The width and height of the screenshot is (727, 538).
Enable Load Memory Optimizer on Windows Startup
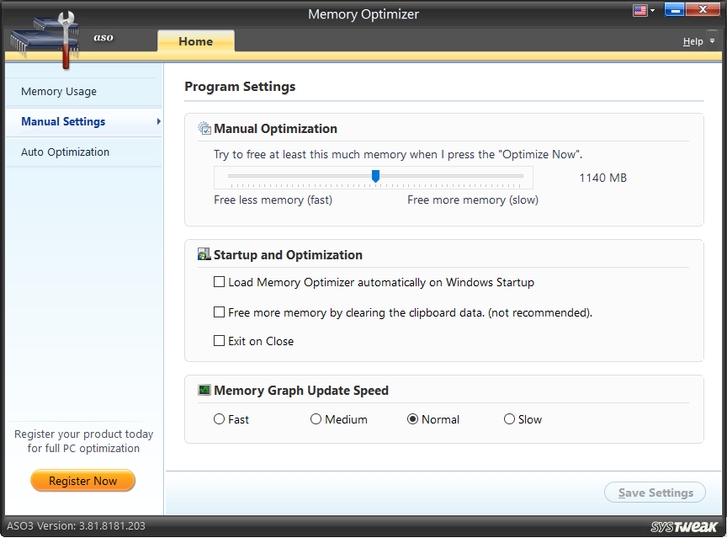pos(219,282)
